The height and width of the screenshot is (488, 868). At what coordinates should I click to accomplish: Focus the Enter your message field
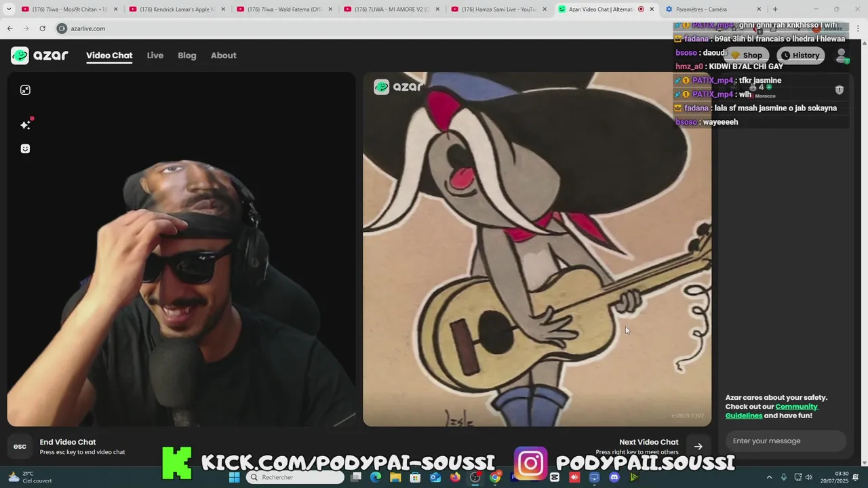[x=786, y=441]
